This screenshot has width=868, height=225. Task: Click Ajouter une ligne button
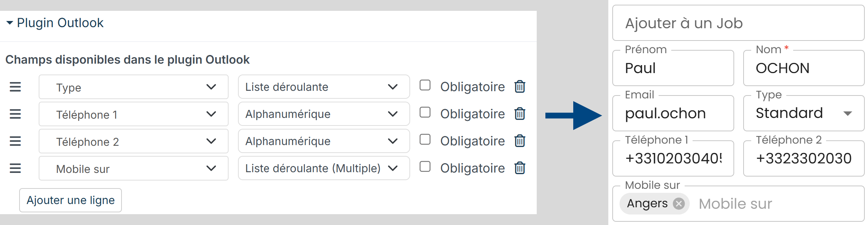[x=71, y=200]
